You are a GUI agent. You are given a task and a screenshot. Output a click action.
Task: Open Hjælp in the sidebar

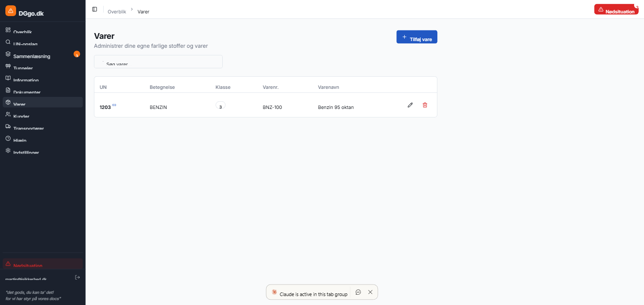click(42, 139)
